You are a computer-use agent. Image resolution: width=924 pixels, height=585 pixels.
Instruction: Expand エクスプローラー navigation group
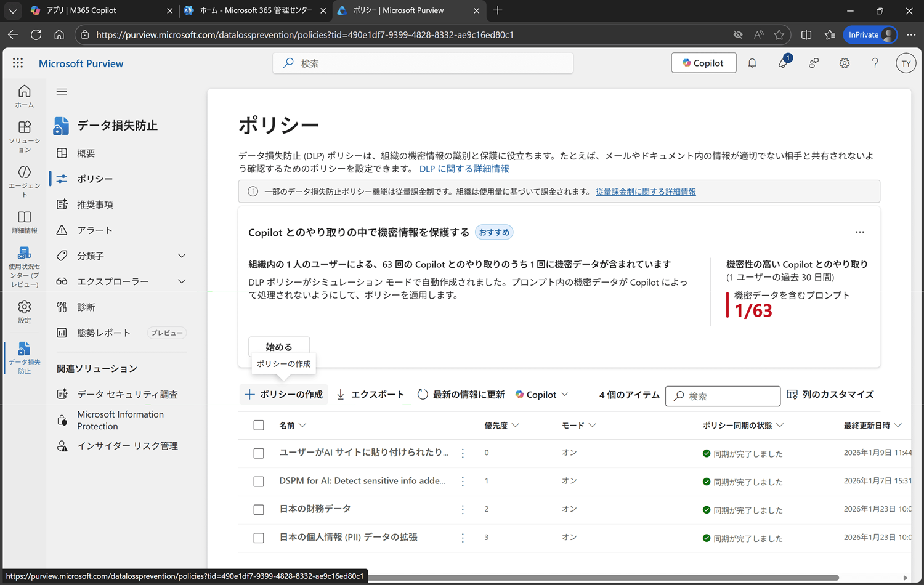(182, 281)
